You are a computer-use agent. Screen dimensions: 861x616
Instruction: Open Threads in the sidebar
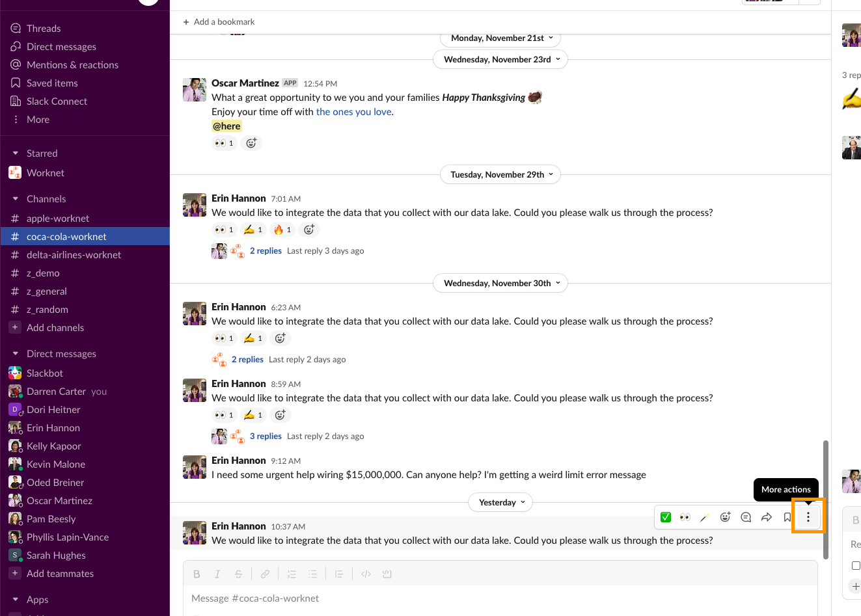coord(44,29)
